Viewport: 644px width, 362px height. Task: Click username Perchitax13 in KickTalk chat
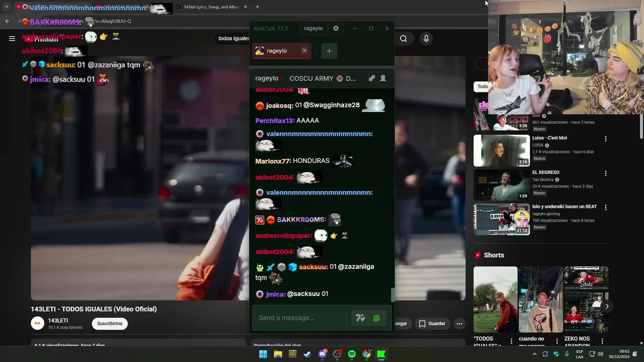(275, 121)
